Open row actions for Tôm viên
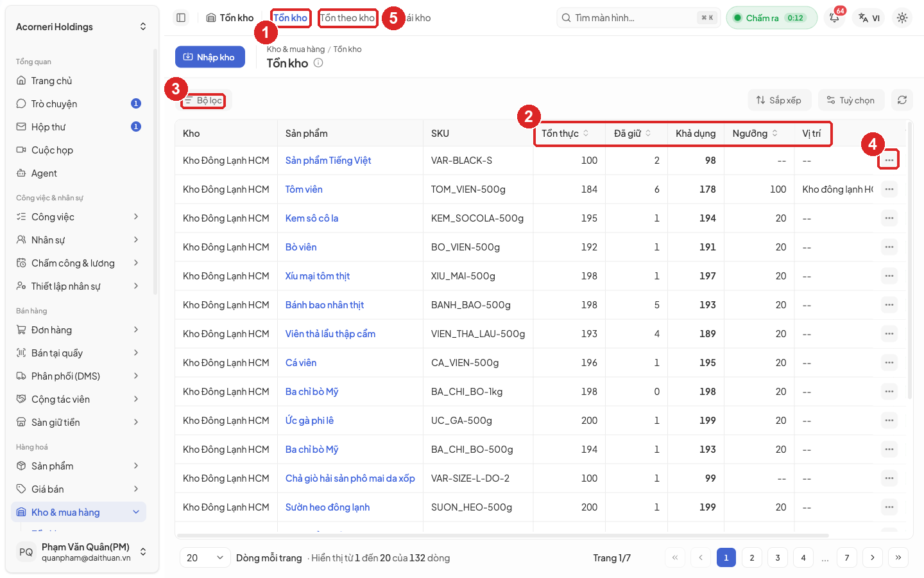924x578 pixels. click(889, 189)
